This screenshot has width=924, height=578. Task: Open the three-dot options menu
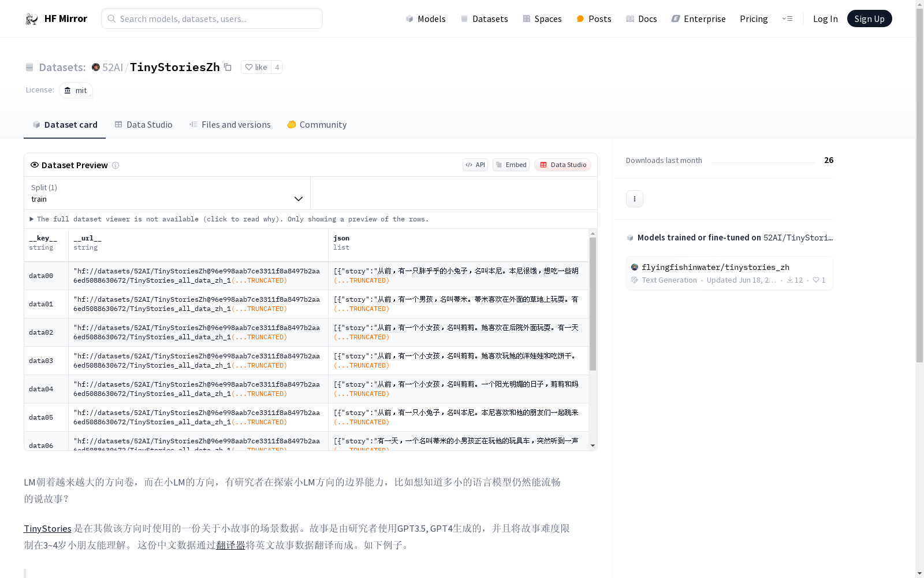coord(635,199)
